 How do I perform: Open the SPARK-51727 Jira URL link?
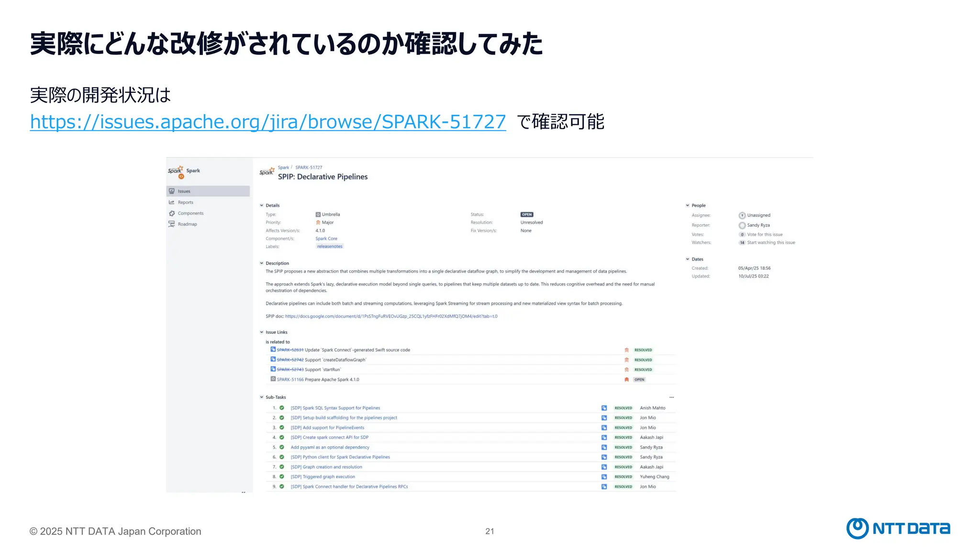tap(268, 121)
